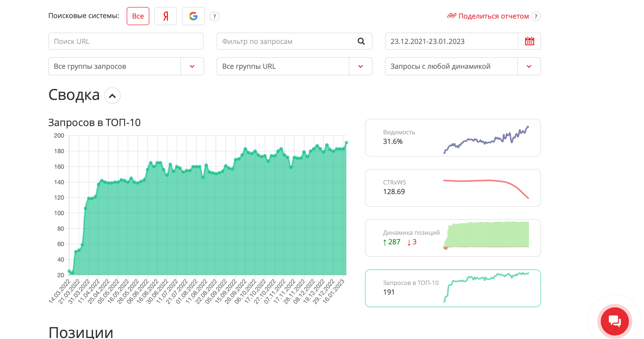Switch to the Видимость summary card
This screenshot has width=644, height=339.
[453, 138]
